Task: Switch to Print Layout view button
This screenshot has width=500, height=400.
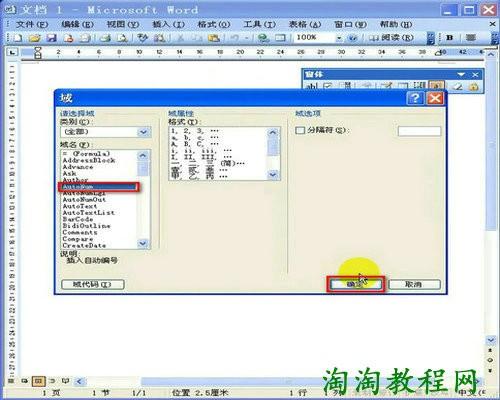Action: (x=38, y=381)
